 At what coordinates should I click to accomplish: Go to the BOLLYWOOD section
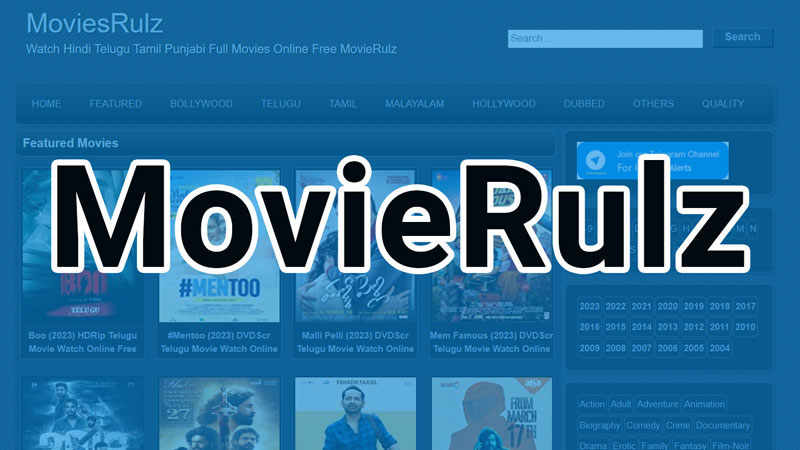pos(201,104)
